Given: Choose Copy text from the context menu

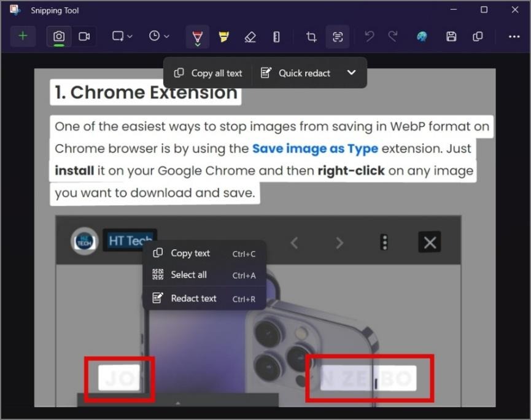Looking at the screenshot, I should click(204, 254).
